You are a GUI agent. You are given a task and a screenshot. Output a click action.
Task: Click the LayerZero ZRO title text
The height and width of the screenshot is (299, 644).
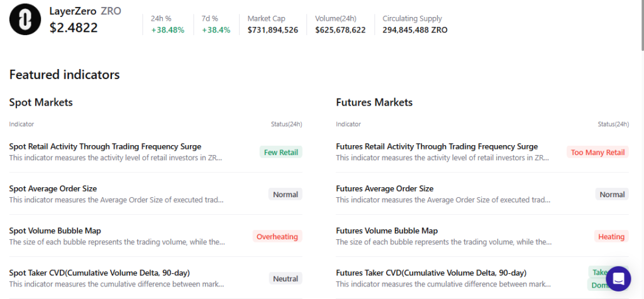click(85, 11)
